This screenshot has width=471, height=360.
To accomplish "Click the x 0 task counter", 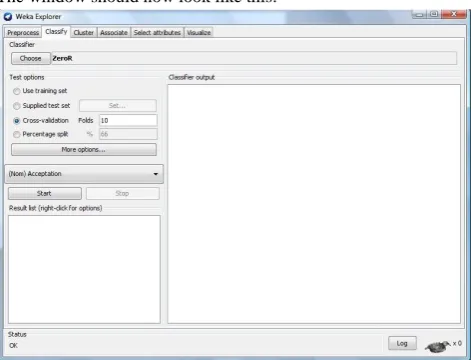I will (457, 343).
